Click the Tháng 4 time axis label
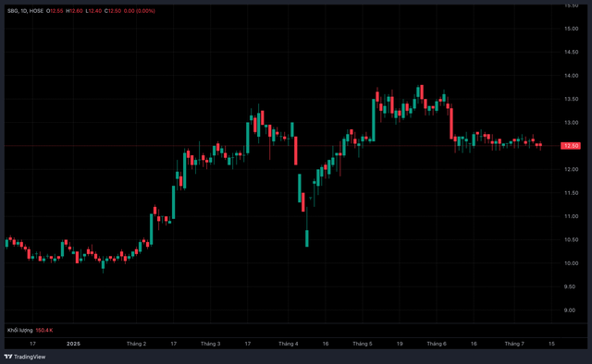 [x=288, y=344]
